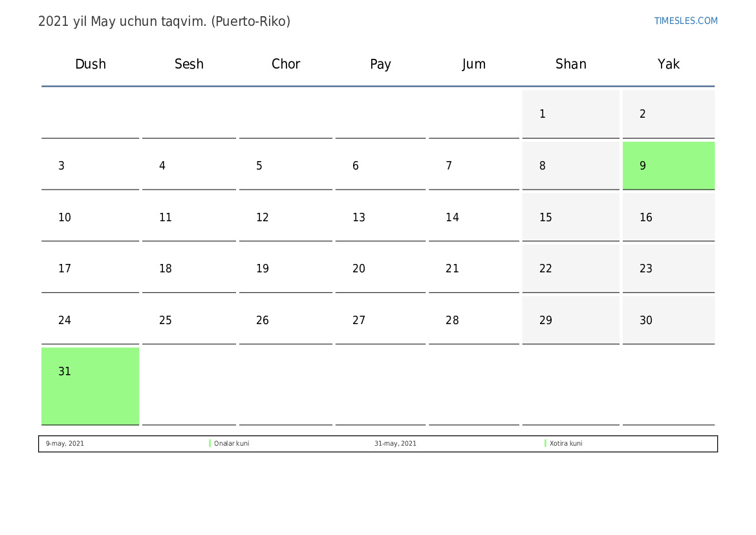756x535 pixels.
Task: Click day 4 in the calendar
Action: pyautogui.click(x=189, y=166)
